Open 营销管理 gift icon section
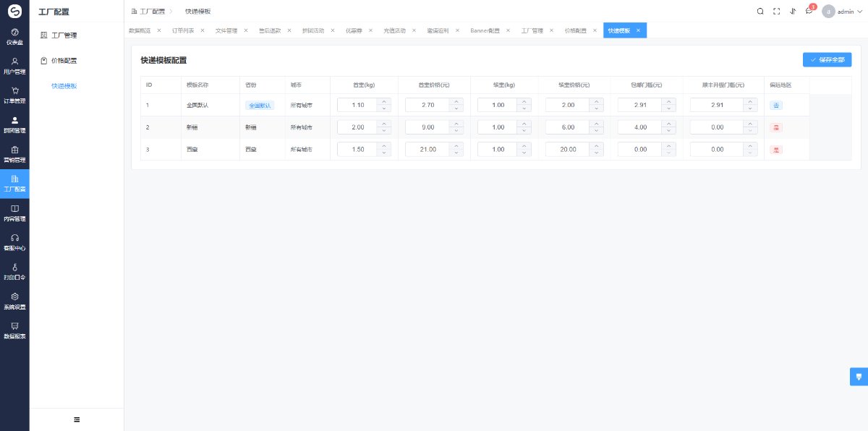 pos(14,154)
